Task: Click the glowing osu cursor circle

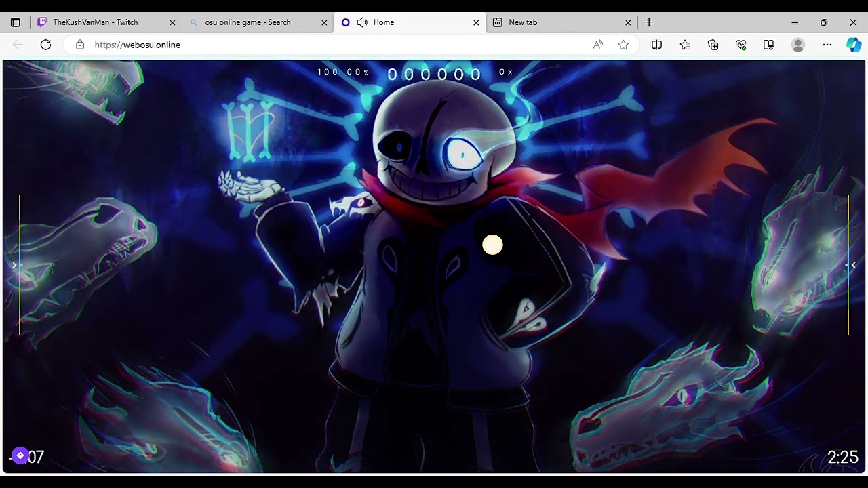Action: [493, 245]
